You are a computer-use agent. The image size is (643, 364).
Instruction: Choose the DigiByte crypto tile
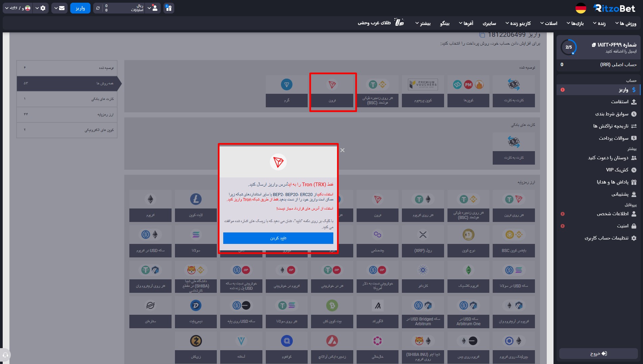coord(196,312)
